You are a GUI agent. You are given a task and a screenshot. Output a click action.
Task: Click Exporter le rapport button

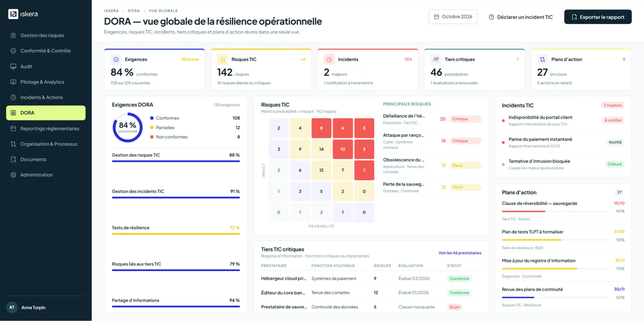point(598,17)
